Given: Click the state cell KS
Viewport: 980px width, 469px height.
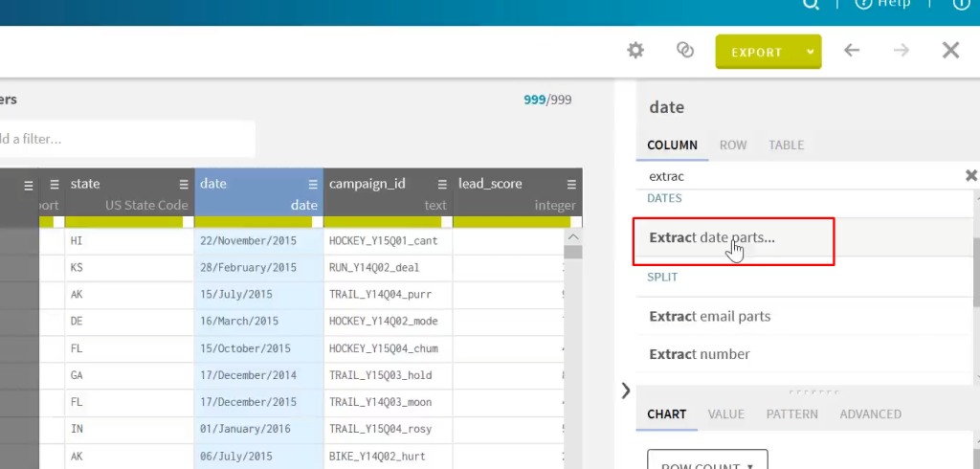Looking at the screenshot, I should click(129, 268).
